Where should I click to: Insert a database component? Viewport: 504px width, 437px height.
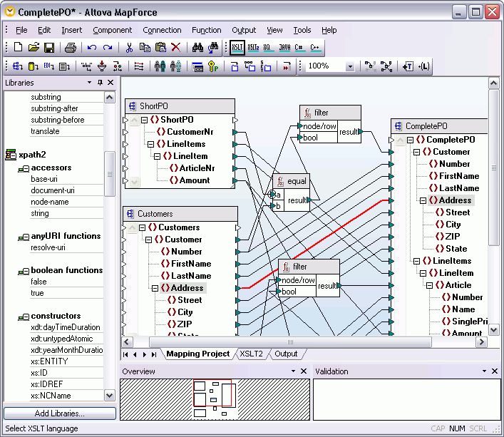click(34, 66)
